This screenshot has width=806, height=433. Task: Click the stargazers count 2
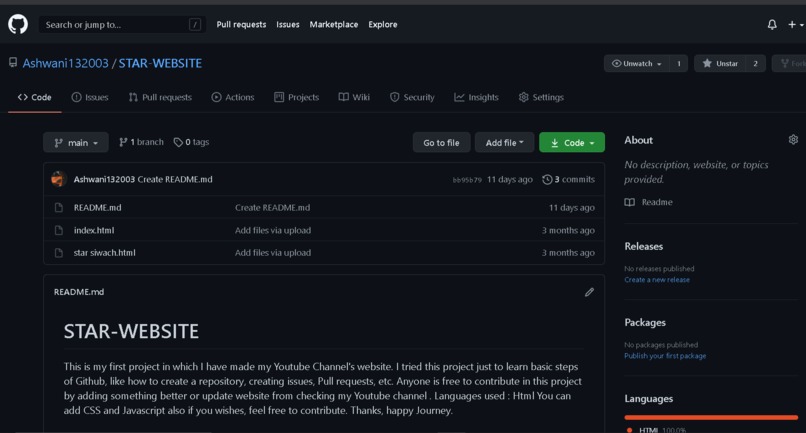756,63
